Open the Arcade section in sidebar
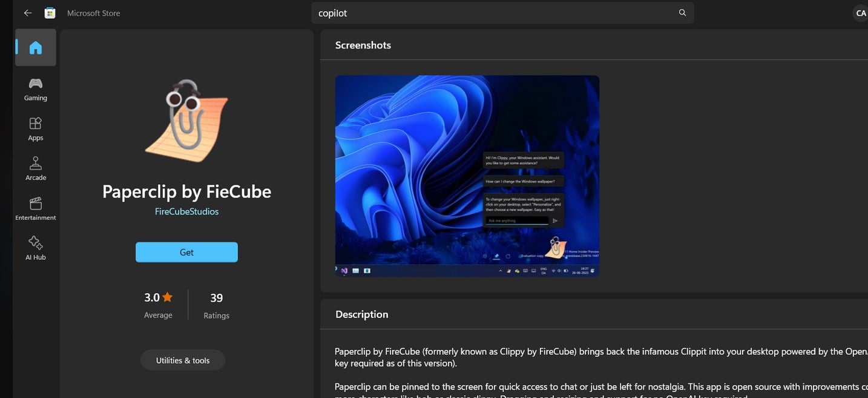Image resolution: width=868 pixels, height=398 pixels. [x=36, y=169]
